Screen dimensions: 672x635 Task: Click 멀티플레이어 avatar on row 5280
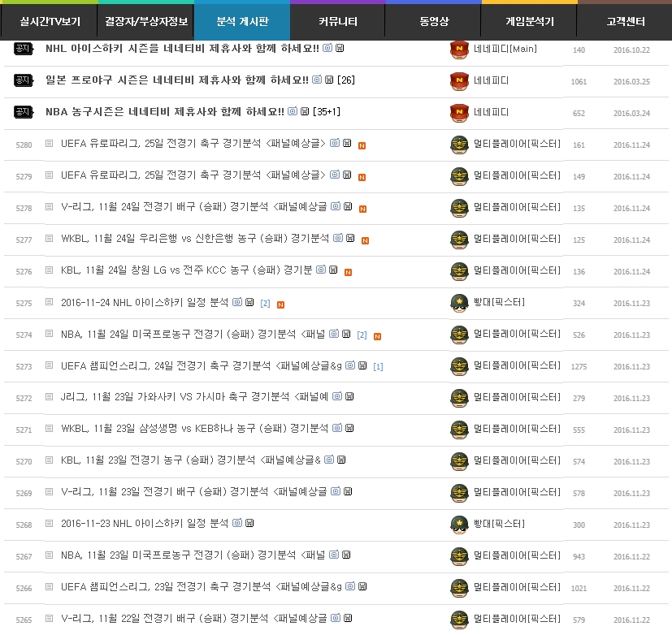pos(459,145)
